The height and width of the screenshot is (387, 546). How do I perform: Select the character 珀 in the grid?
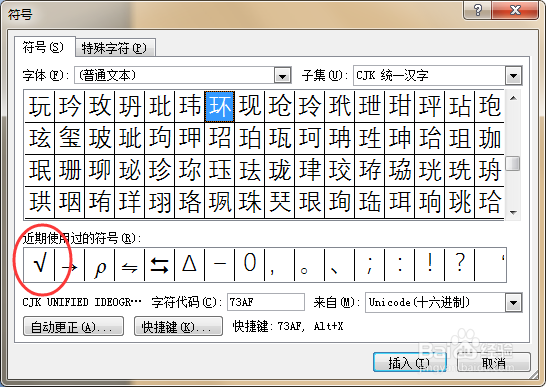[249, 138]
